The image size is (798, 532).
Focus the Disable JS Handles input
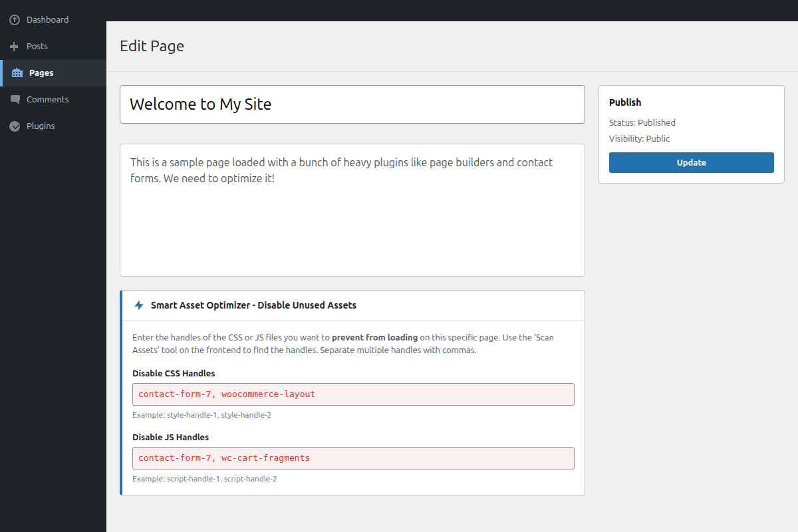click(x=352, y=458)
